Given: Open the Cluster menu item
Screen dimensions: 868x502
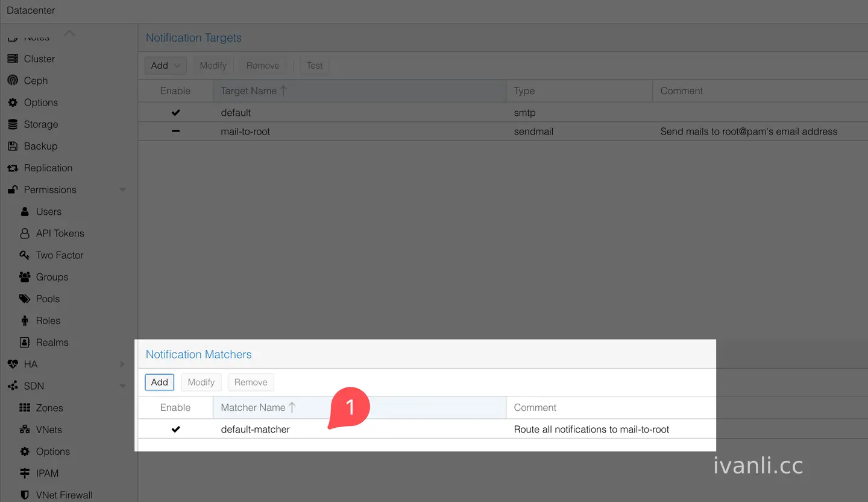Looking at the screenshot, I should [x=39, y=59].
